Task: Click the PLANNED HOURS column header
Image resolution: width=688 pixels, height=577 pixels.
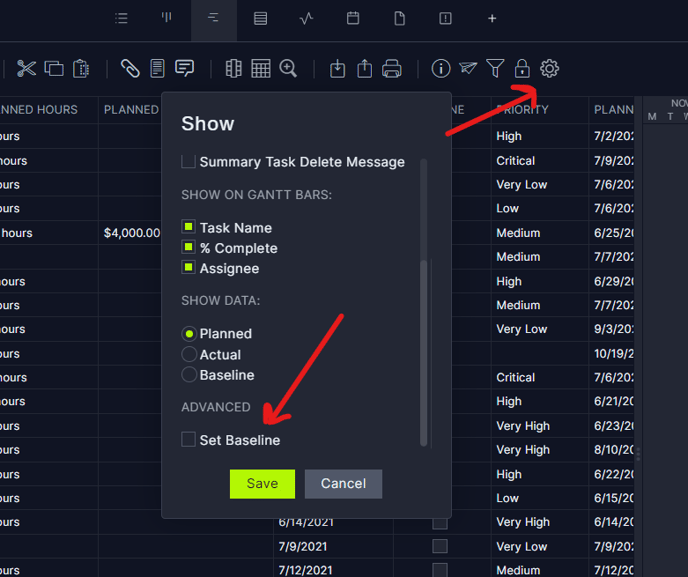Action: (39, 110)
